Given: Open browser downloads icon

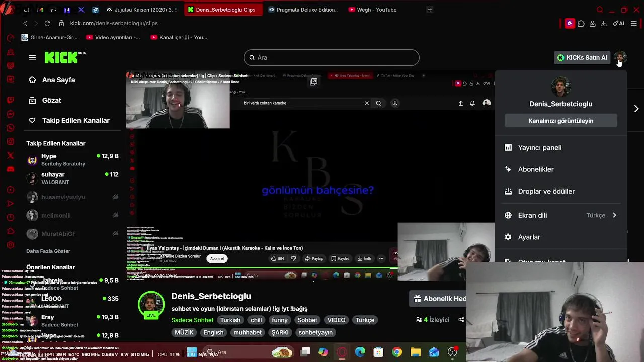Looking at the screenshot, I should 604,23.
